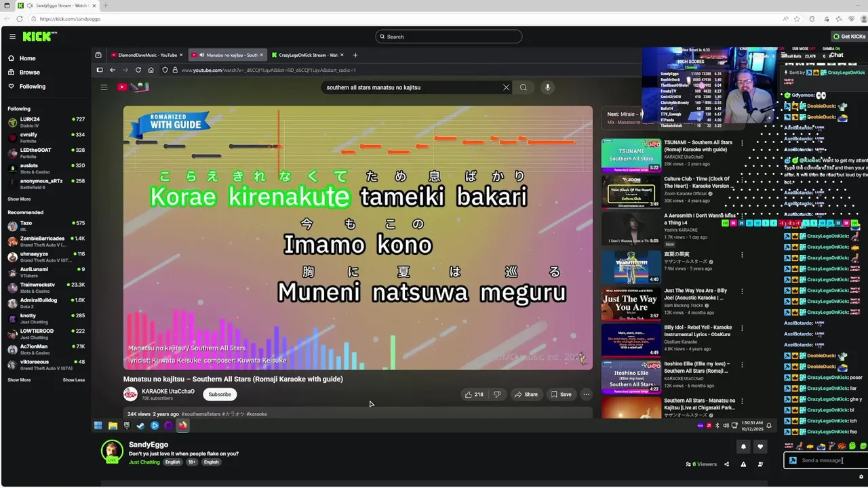The width and height of the screenshot is (868, 488).
Task: Like the karaoke video (218)
Action: pyautogui.click(x=474, y=394)
